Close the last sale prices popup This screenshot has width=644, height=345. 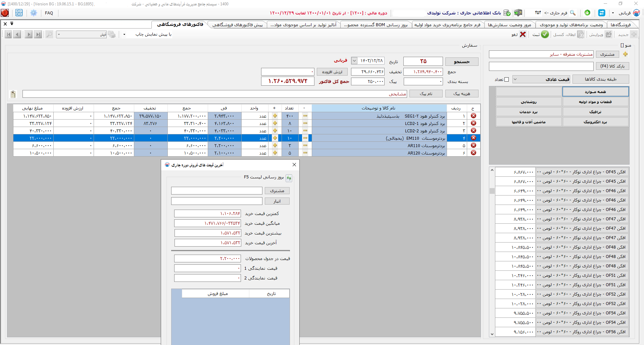click(294, 165)
